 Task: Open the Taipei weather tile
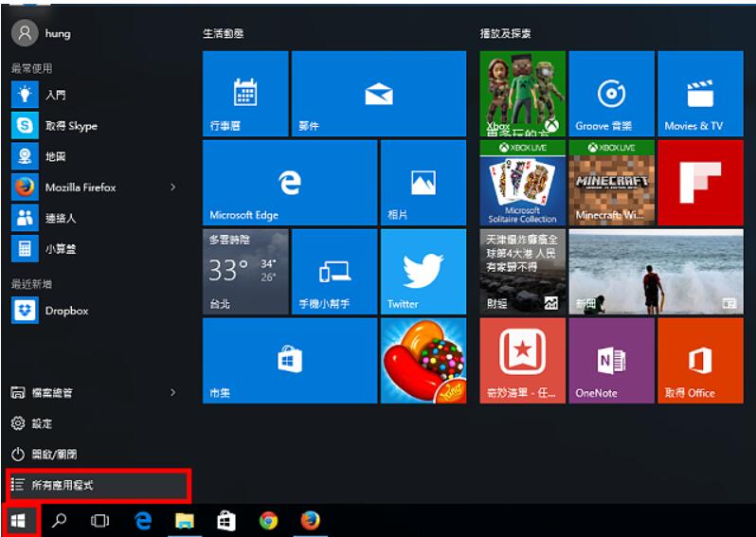(245, 272)
